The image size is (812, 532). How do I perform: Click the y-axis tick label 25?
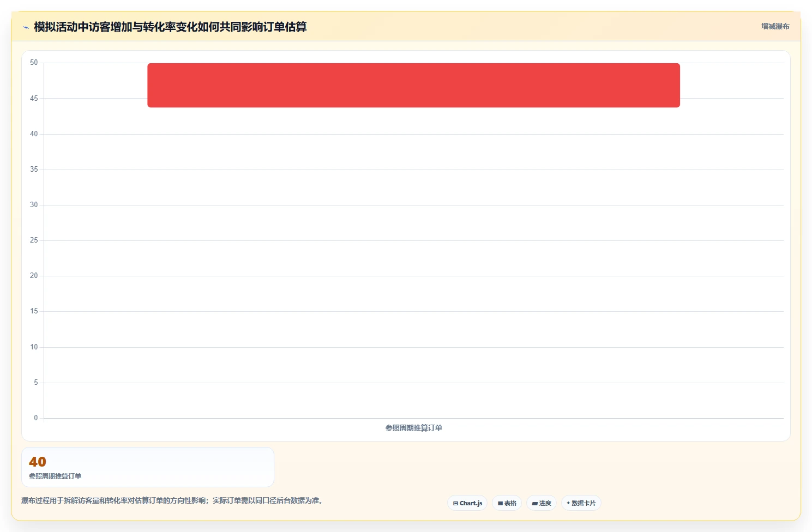tap(34, 240)
